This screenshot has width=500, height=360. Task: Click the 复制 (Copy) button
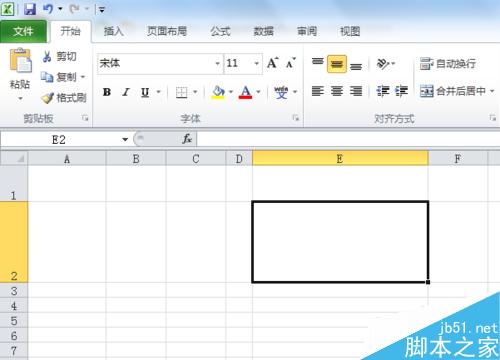59,77
